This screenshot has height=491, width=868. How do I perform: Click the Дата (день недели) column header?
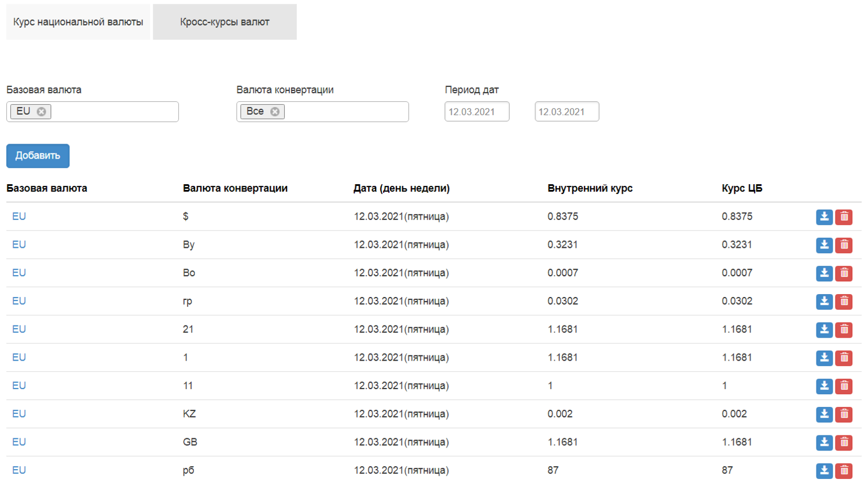402,188
